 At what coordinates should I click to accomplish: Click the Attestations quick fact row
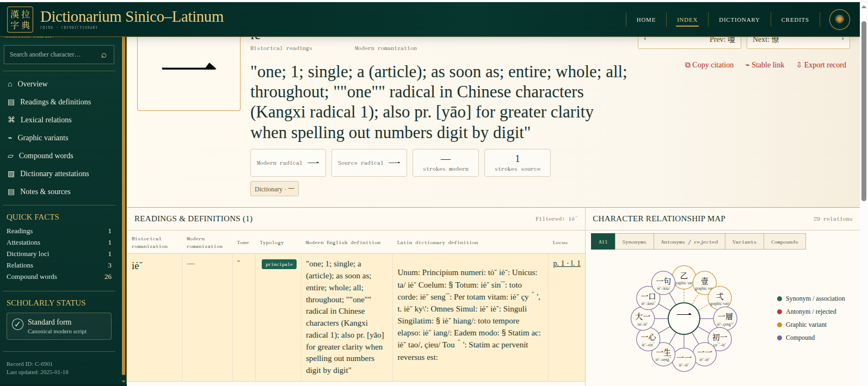59,242
